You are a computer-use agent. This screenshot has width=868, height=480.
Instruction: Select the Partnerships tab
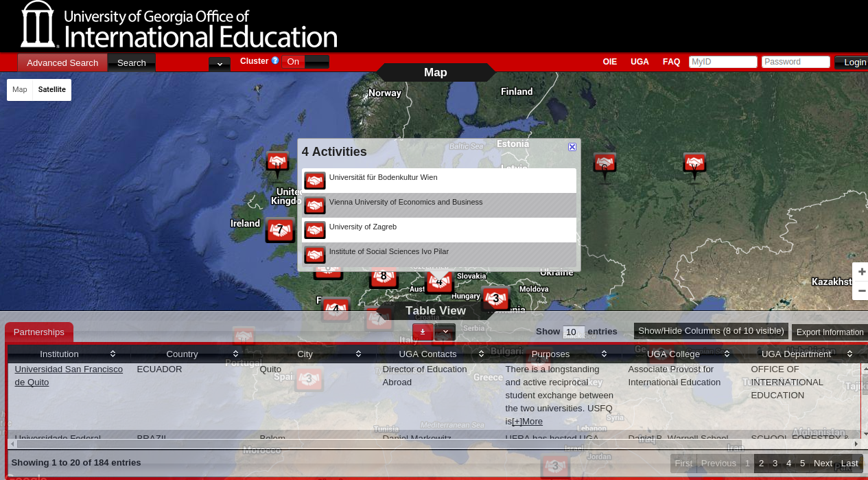39,332
